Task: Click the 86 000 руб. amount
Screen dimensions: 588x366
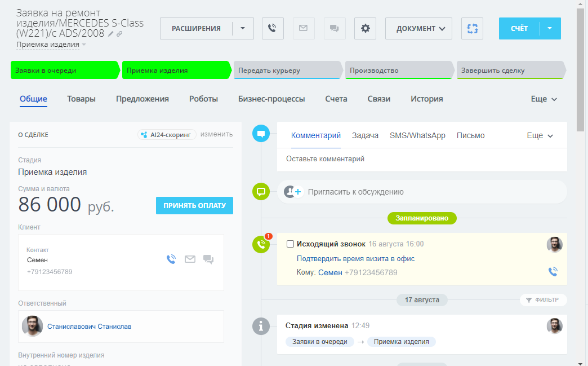Action: (66, 205)
